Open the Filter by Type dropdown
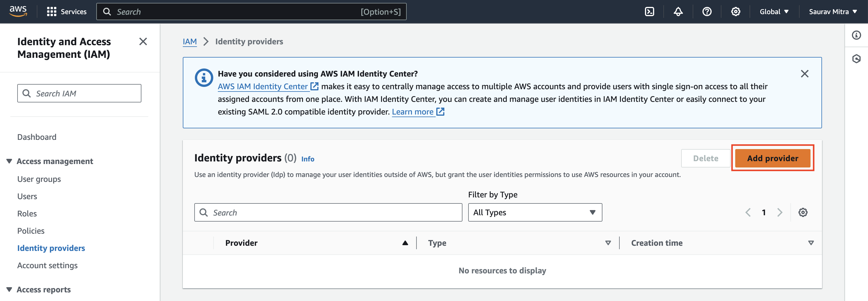 pyautogui.click(x=535, y=213)
